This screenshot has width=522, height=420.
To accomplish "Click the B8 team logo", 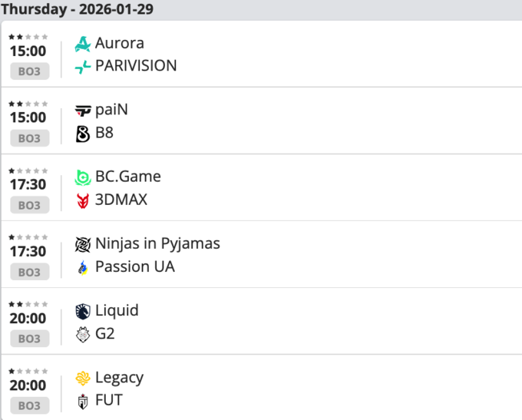I will click(83, 134).
